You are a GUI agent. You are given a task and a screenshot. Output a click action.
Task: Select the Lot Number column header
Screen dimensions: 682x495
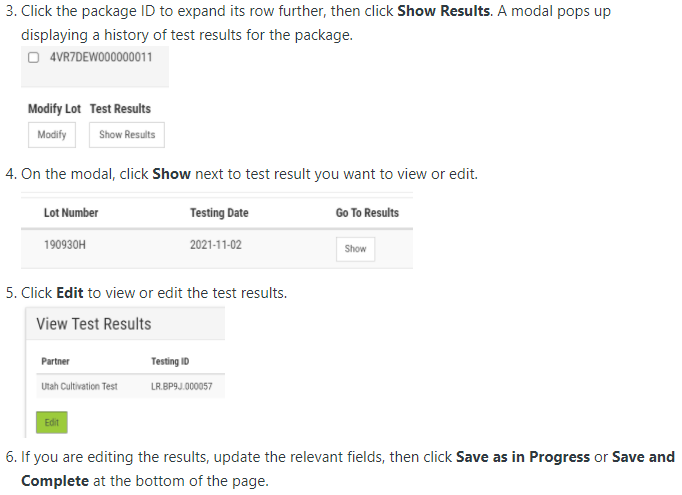[x=71, y=213]
